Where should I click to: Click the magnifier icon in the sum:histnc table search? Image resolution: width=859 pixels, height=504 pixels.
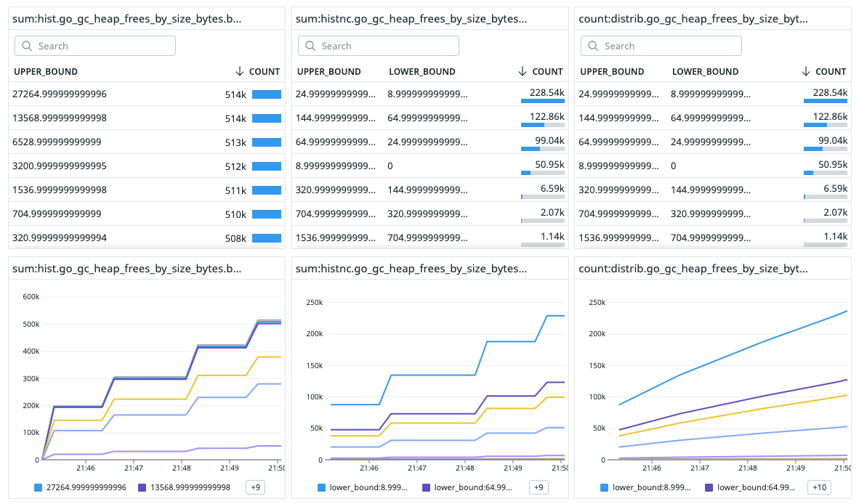pos(310,46)
